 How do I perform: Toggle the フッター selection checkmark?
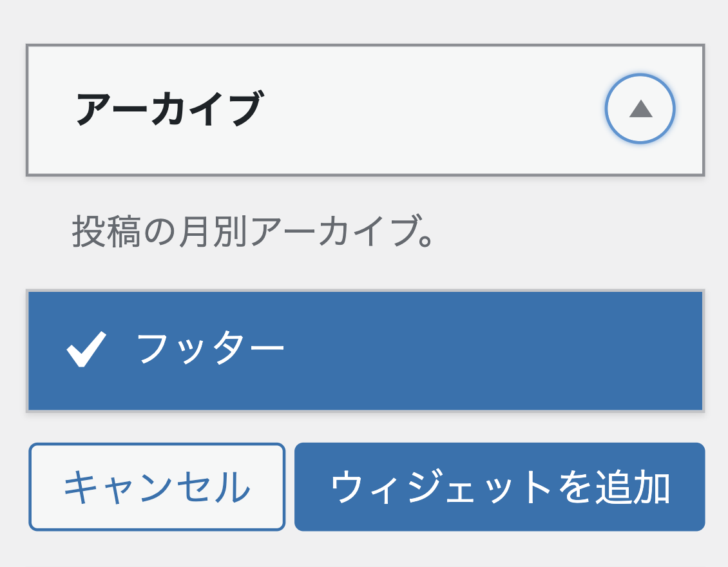tap(86, 351)
